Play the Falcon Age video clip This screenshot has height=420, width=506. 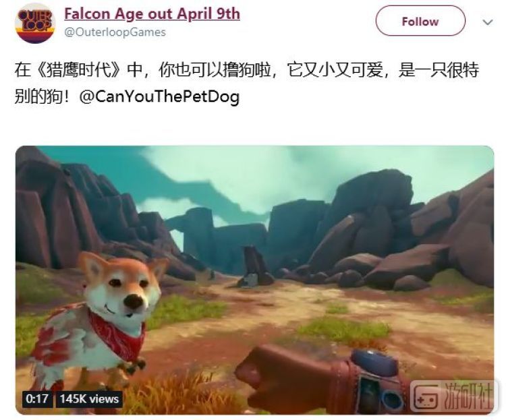click(x=254, y=280)
